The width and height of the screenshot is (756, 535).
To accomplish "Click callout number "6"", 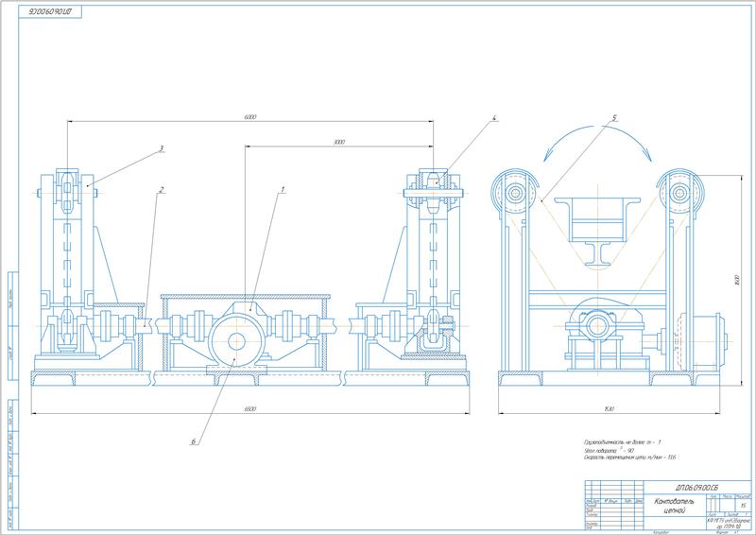I will [x=194, y=441].
